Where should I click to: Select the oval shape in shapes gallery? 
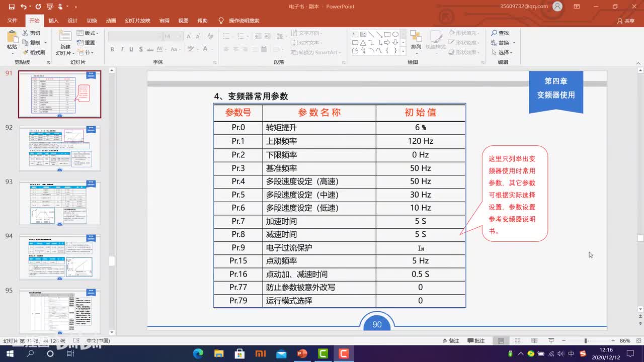395,34
